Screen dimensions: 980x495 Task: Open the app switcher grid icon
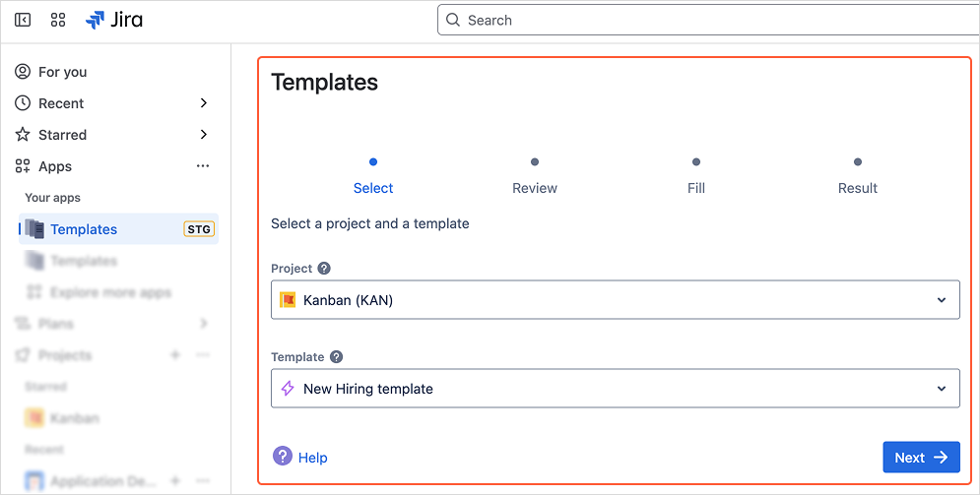(x=57, y=20)
